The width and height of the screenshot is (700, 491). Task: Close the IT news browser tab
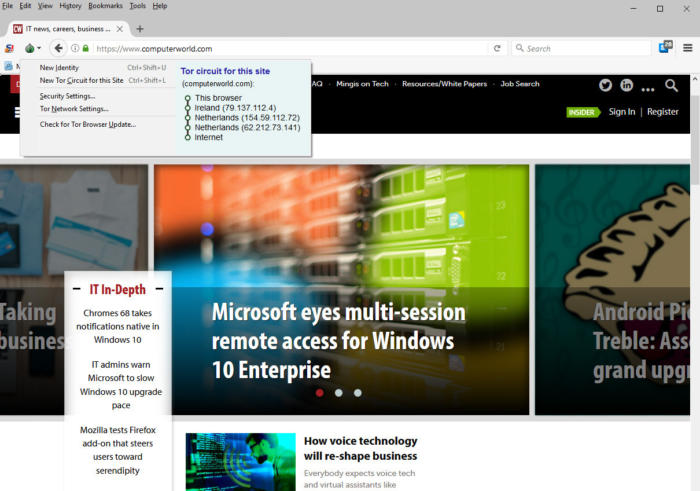(x=120, y=29)
